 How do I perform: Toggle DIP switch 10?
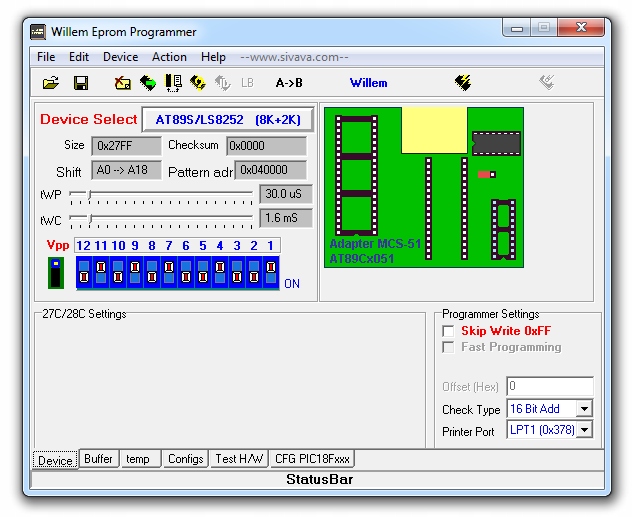(118, 272)
